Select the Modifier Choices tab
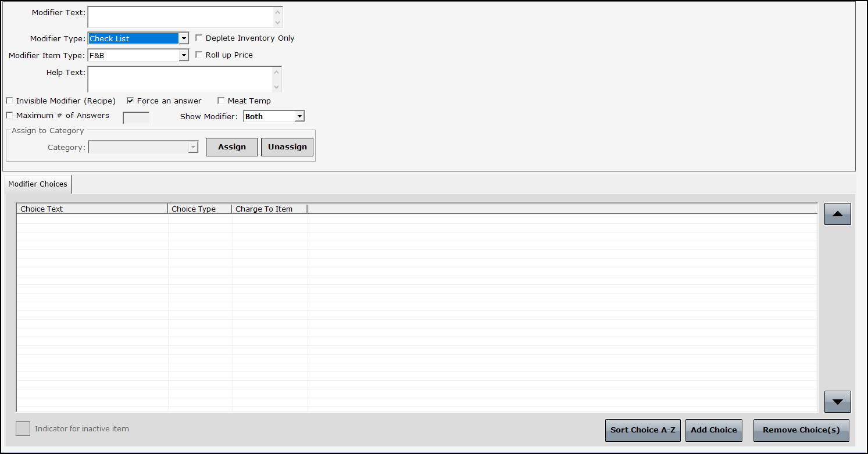 point(38,184)
